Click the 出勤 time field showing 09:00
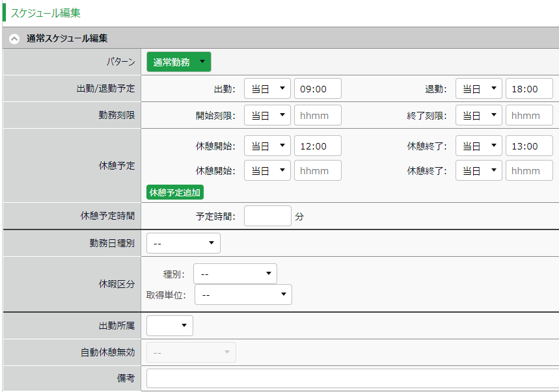Screen dimensions: 559x392 (x=318, y=89)
